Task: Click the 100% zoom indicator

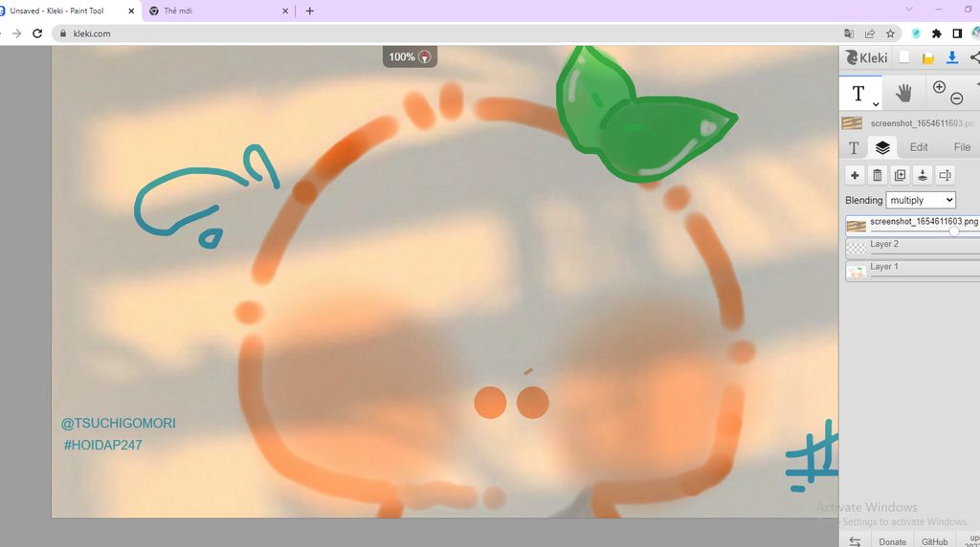Action: 410,56
